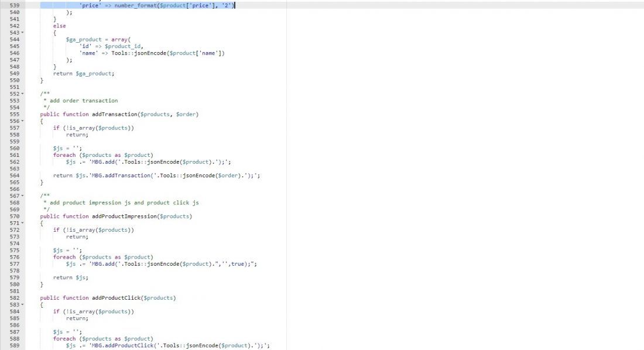Place cursor on the else keyword
Screen dimensions: 644x350
[59, 26]
